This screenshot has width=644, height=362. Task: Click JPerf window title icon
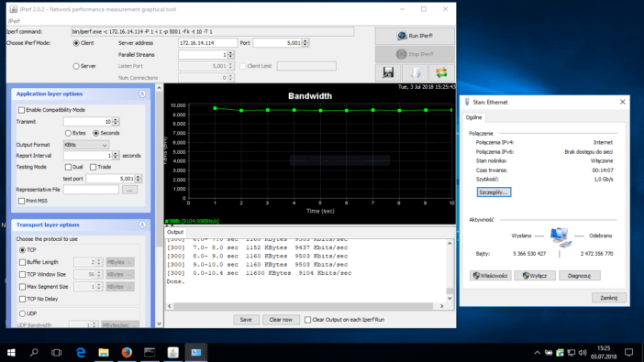[x=14, y=9]
